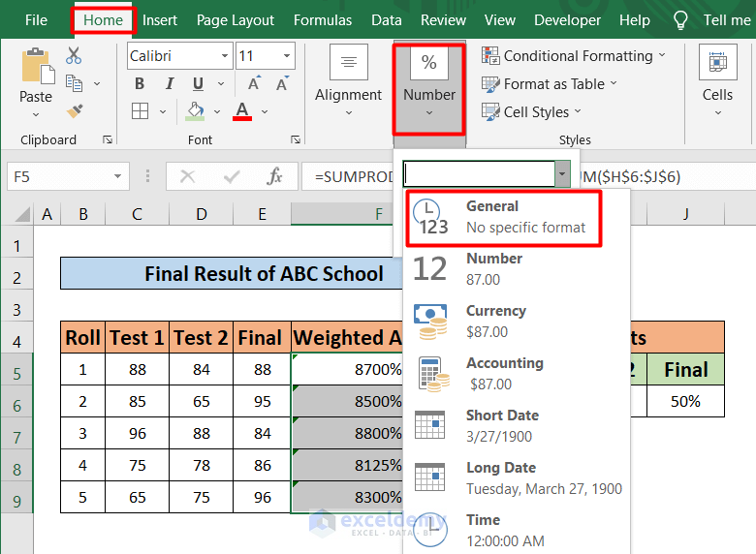
Task: Apply the red Font Color
Action: pyautogui.click(x=242, y=111)
